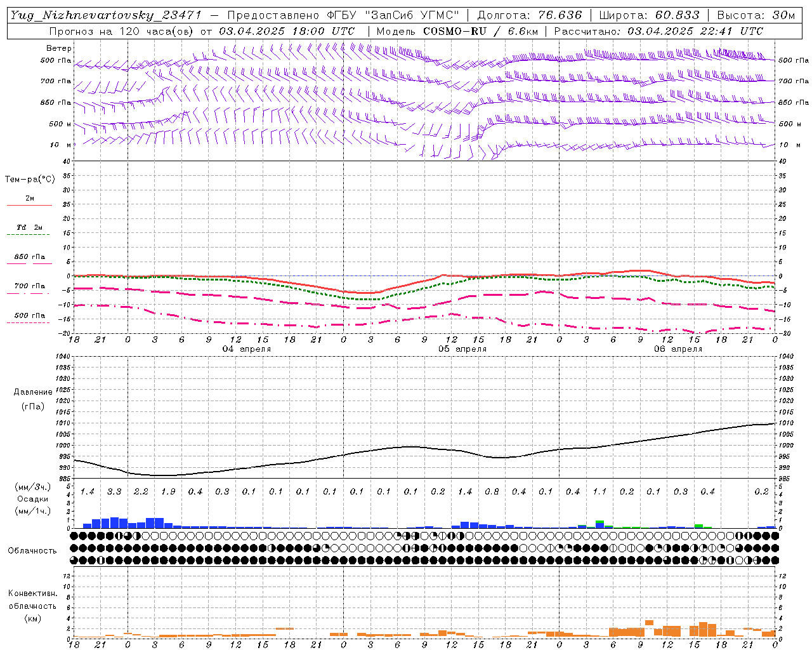
Task: Click the date label 04 апреля
Action: click(246, 349)
